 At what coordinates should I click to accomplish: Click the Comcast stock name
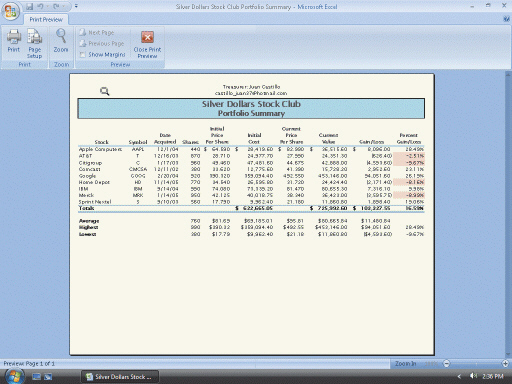pos(89,169)
